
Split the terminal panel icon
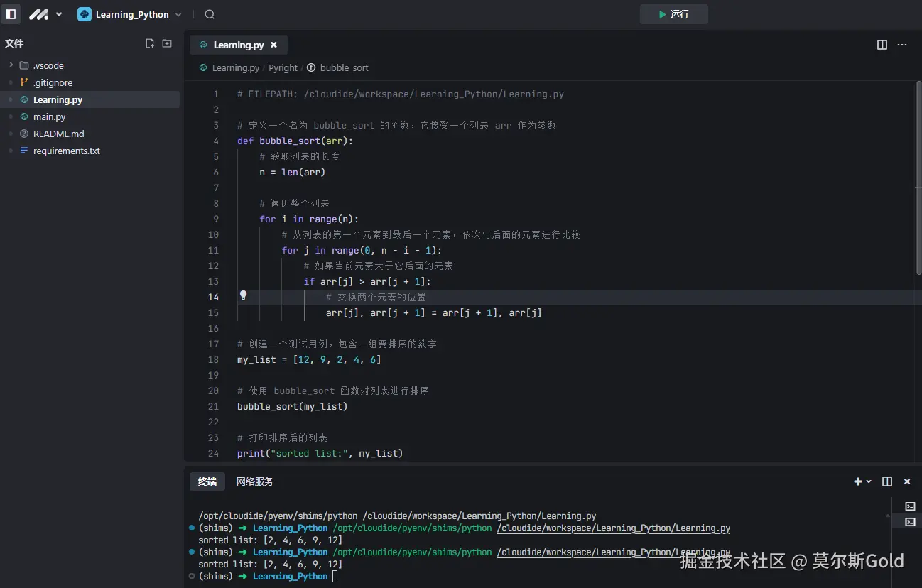[x=887, y=481]
